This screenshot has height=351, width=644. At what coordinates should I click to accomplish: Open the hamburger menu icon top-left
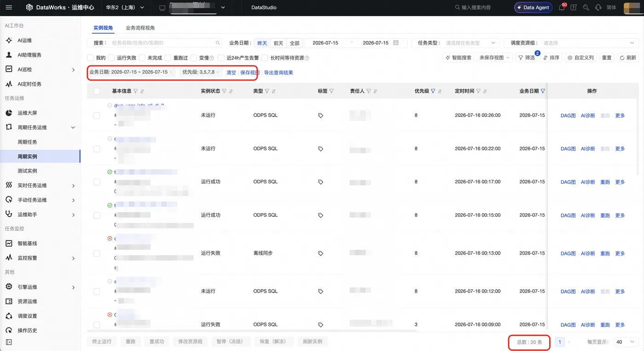pos(9,8)
